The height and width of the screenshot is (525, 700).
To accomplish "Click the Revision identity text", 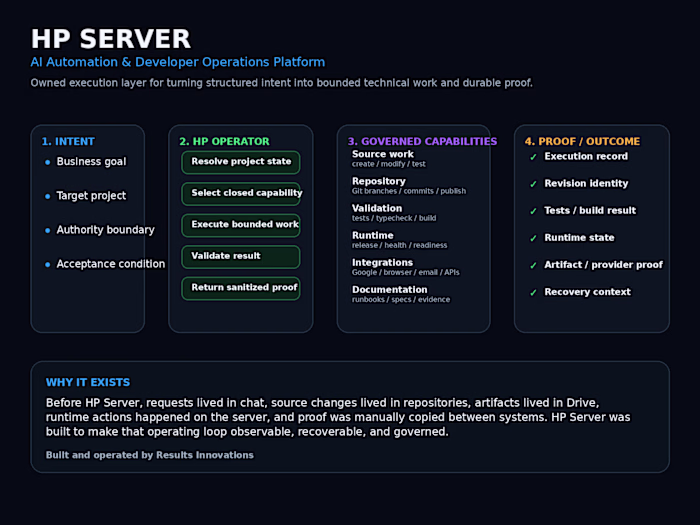I will [586, 183].
